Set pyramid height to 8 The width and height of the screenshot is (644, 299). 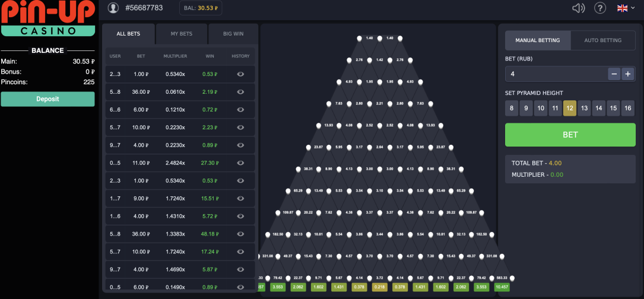click(511, 108)
